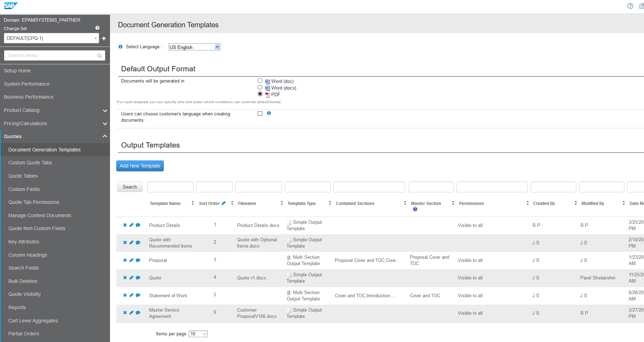Click the Contained Sections filter field
Image resolution: width=644 pixels, height=342 pixels.
pyautogui.click(x=369, y=187)
